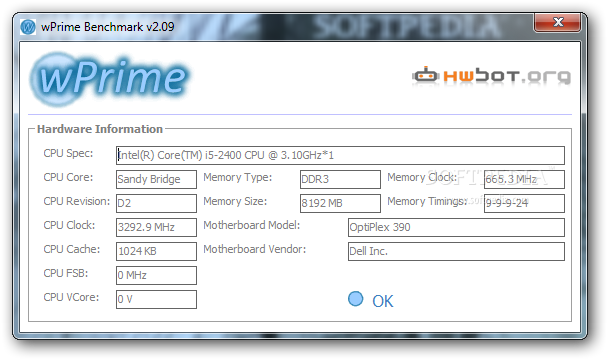Screen dimensions: 608x360
Task: Click the CPU Spec field showing i5-2400
Action: pos(340,155)
